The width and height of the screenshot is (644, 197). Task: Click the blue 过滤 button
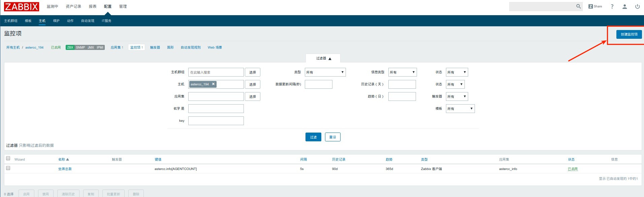313,137
